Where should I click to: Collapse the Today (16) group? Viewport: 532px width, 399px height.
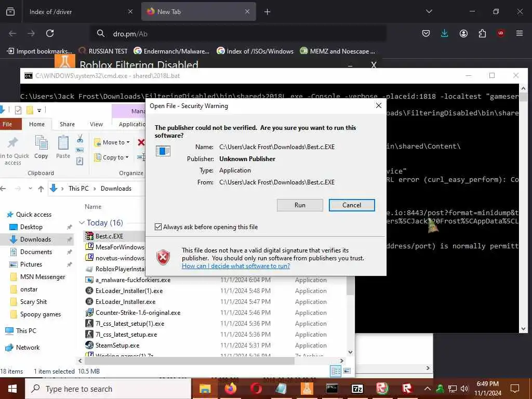(x=82, y=222)
